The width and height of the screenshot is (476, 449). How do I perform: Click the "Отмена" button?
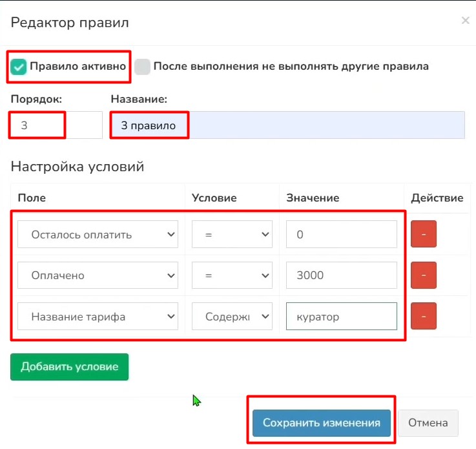click(428, 423)
